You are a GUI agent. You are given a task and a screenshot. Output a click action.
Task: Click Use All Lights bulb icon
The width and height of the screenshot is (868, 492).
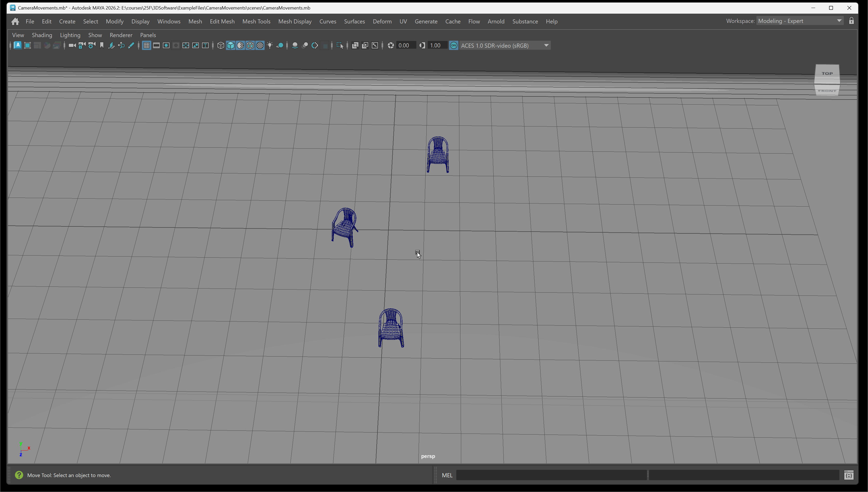tap(270, 45)
